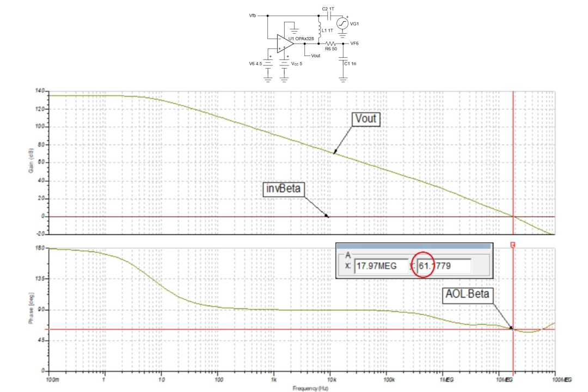
Task: Grab the cursor A marker above phase plot
Action: [513, 245]
